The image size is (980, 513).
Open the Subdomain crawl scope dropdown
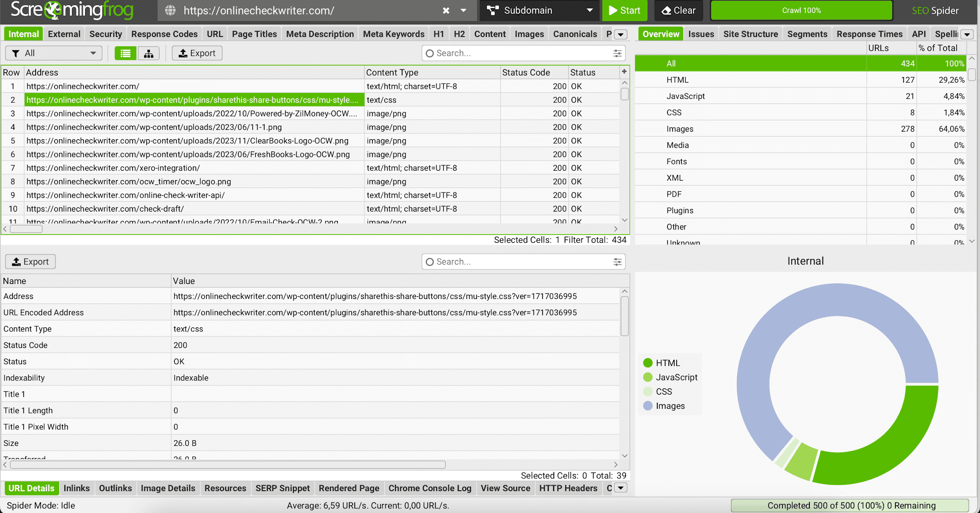click(539, 11)
